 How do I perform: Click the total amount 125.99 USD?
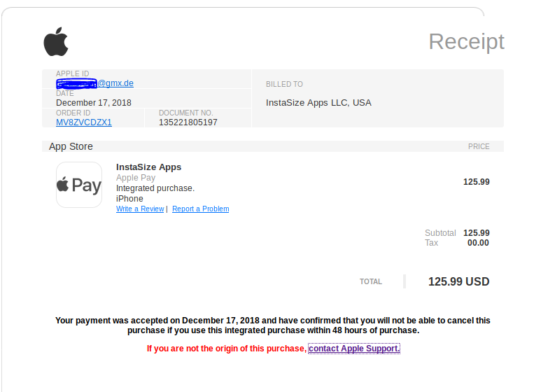[458, 281]
